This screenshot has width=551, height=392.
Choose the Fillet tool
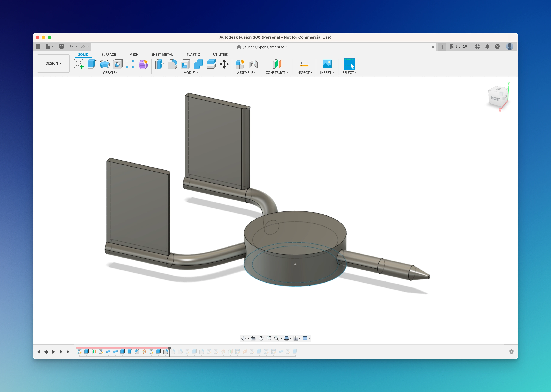[173, 64]
